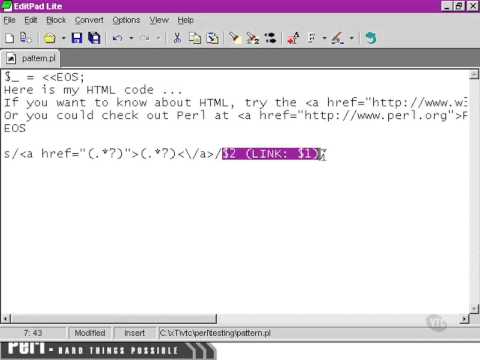Click the line starting 'Or you could check'
Viewport: 480px width, 360px height.
(236, 115)
